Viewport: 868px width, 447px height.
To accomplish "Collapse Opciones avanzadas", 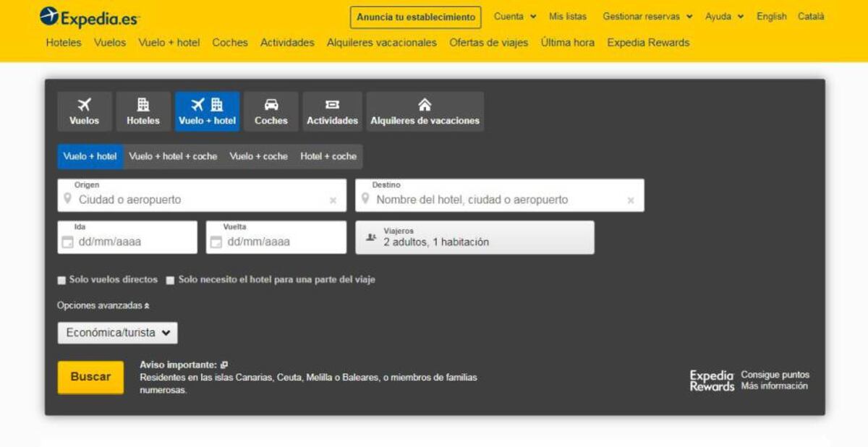I will [100, 305].
